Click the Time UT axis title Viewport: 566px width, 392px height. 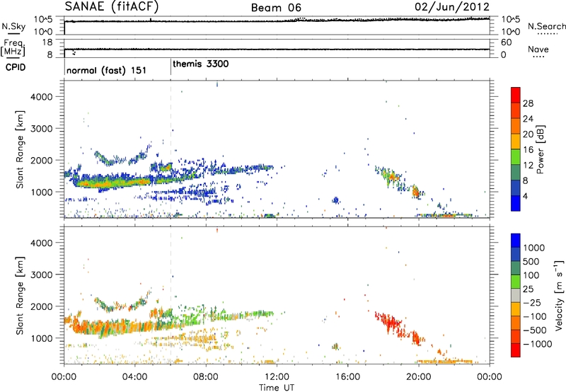point(277,388)
